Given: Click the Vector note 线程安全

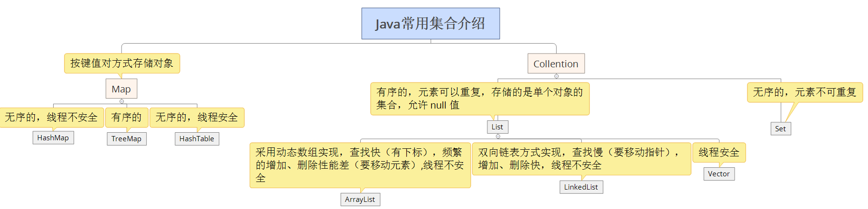Looking at the screenshot, I should click(719, 152).
